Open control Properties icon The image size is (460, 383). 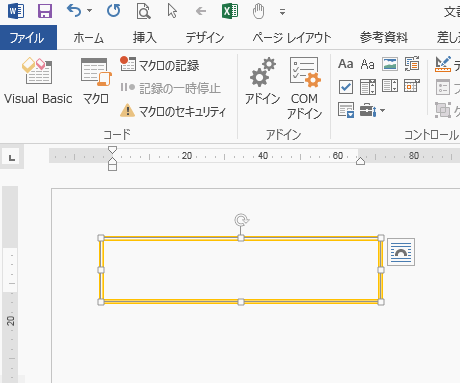(x=443, y=87)
